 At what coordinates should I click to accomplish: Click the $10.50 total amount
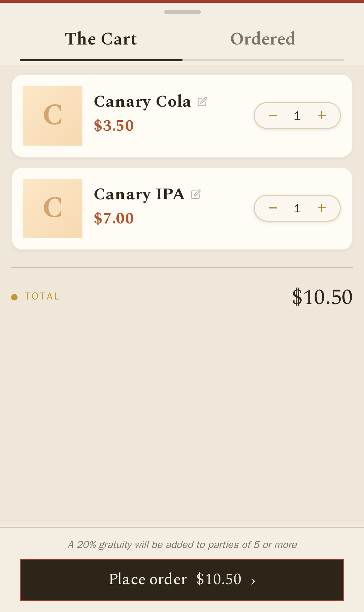pos(322,297)
